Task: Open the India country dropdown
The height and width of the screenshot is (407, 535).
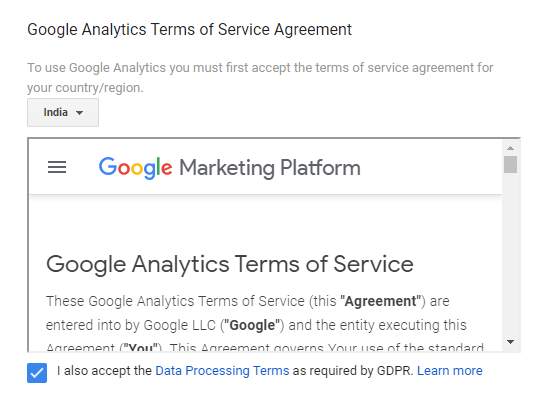Action: pos(63,113)
